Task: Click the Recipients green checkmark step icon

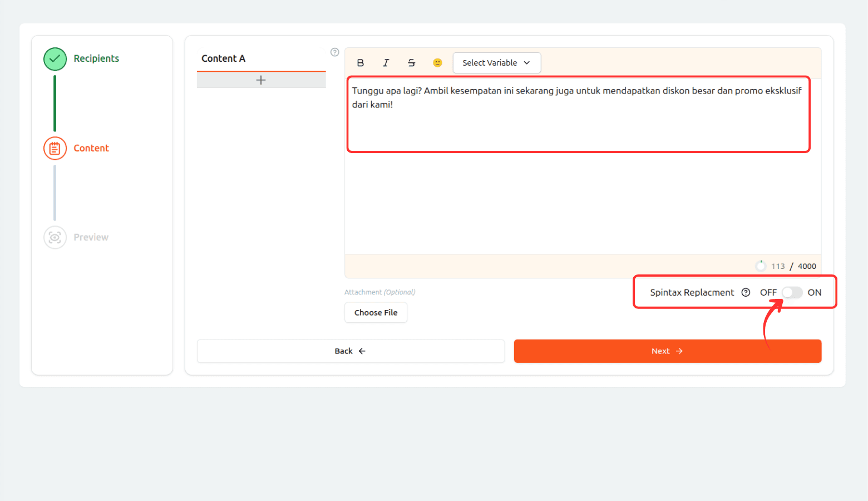Action: point(55,59)
